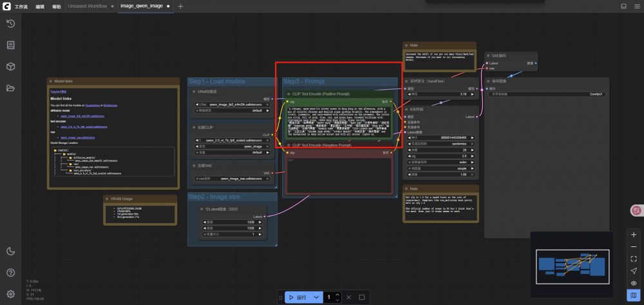Open settings gear icon in sidebar
The width and height of the screenshot is (644, 305).
[x=11, y=294]
